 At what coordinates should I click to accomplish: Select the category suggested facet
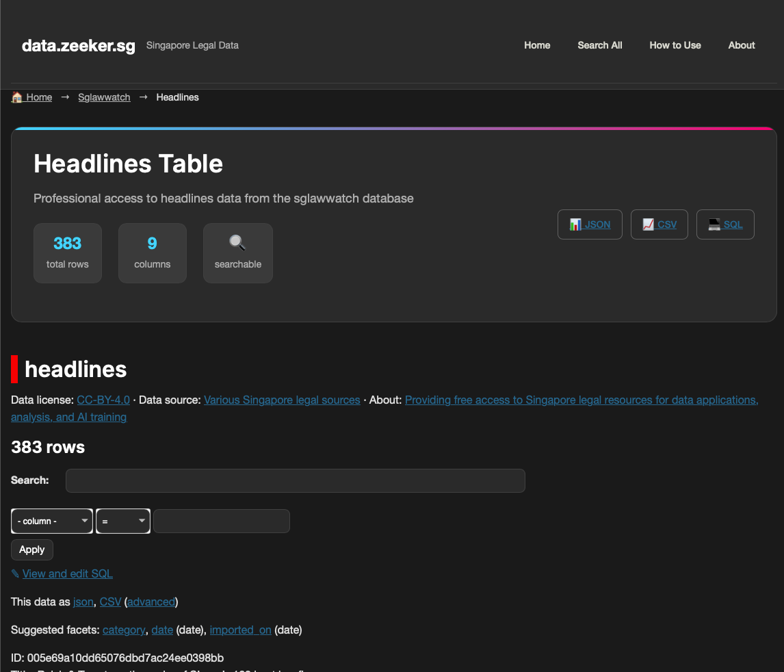(x=124, y=630)
